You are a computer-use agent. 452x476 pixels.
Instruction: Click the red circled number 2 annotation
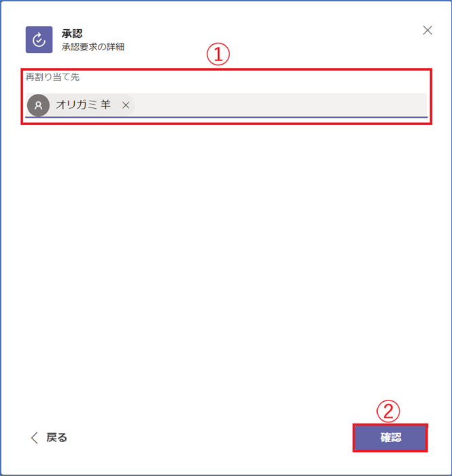coord(388,411)
